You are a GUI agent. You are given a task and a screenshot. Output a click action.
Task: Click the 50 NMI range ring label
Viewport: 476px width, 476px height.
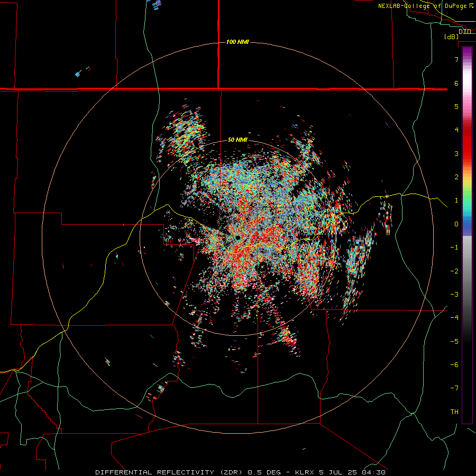tap(237, 140)
